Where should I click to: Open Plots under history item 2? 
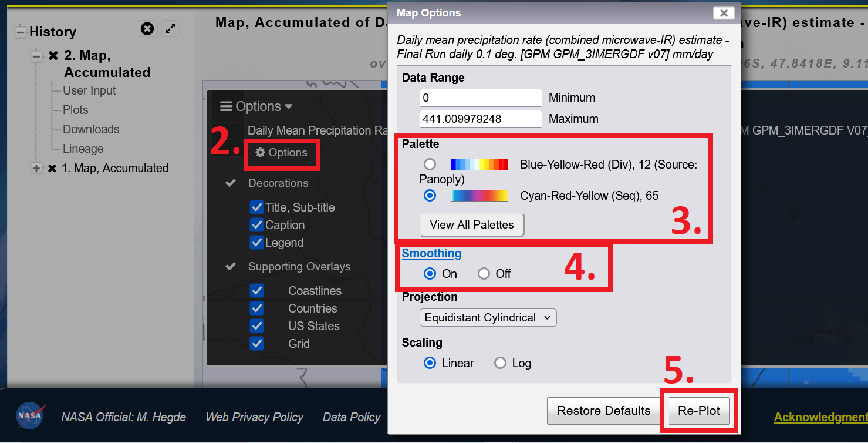76,110
